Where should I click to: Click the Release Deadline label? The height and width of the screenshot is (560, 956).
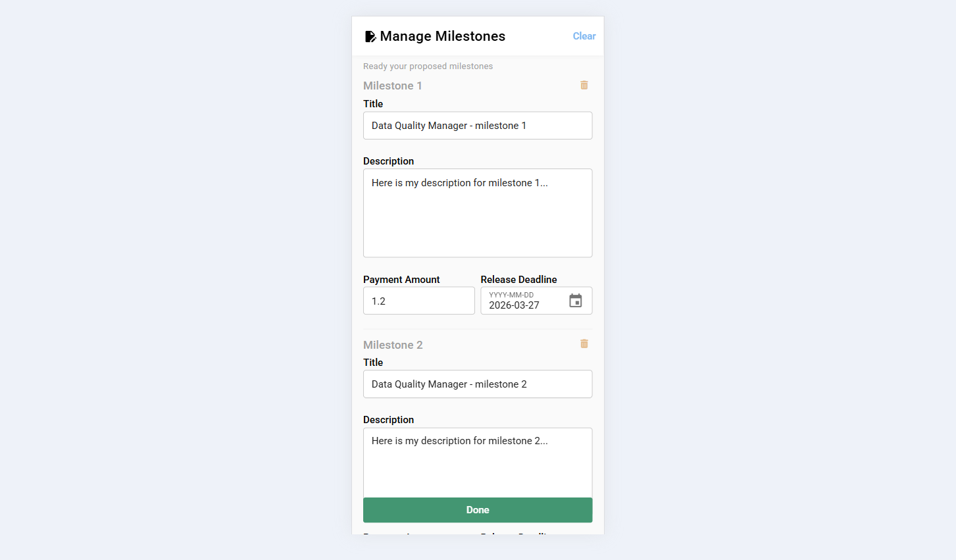click(x=518, y=279)
